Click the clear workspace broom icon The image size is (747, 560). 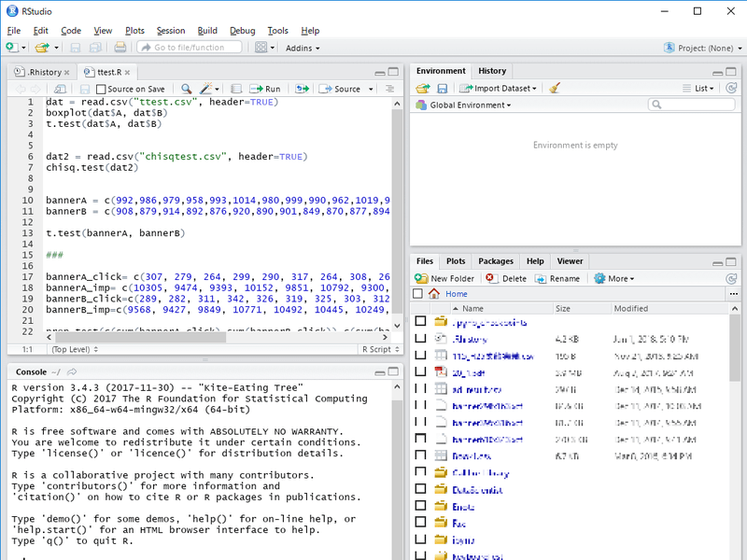point(555,88)
